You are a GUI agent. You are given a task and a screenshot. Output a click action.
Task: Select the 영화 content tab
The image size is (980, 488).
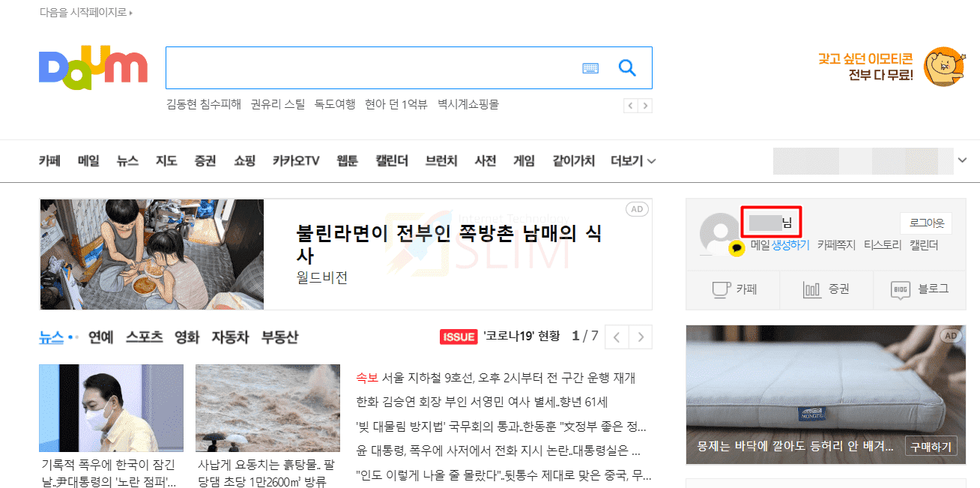(x=187, y=337)
